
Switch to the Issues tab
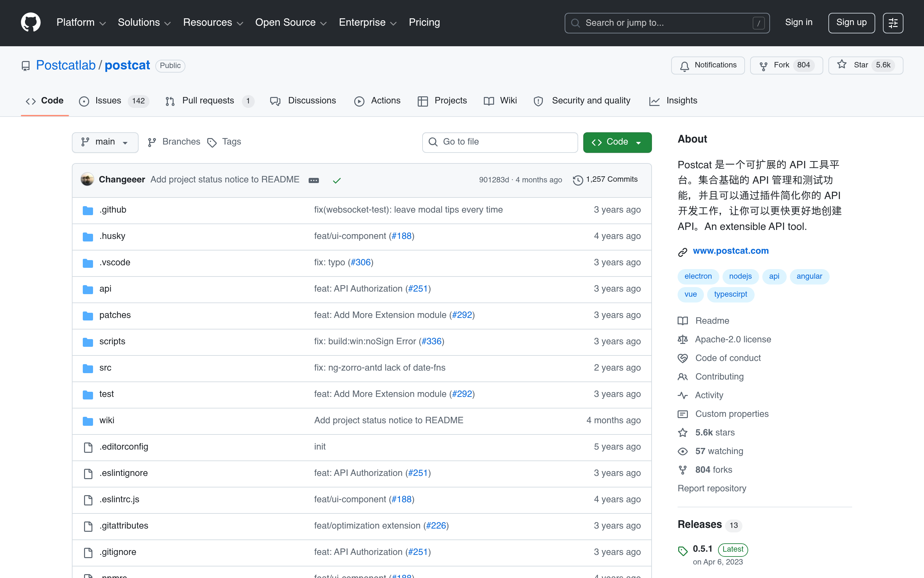tap(114, 101)
